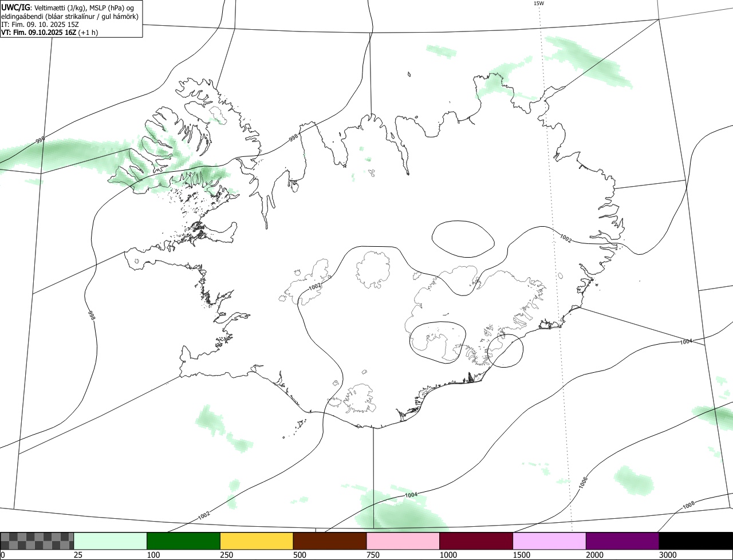This screenshot has width=733, height=560.
Task: Click the '1002' isobar label near the east fjords
Action: 566,238
